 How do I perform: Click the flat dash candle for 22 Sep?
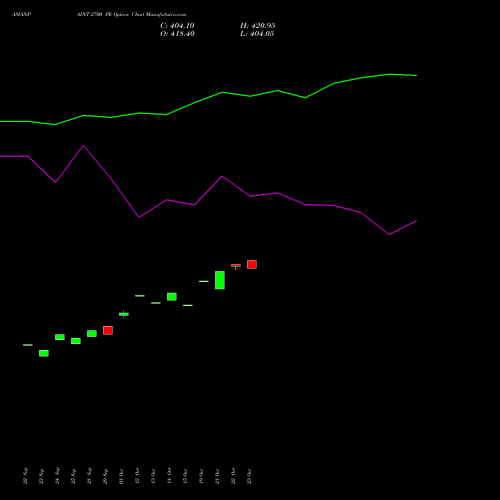(28, 345)
